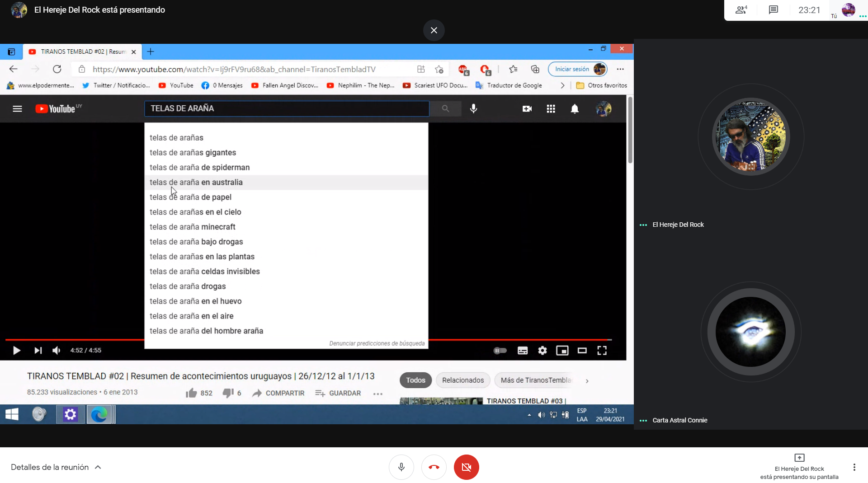
Task: Open browser Collections icon
Action: (535, 69)
